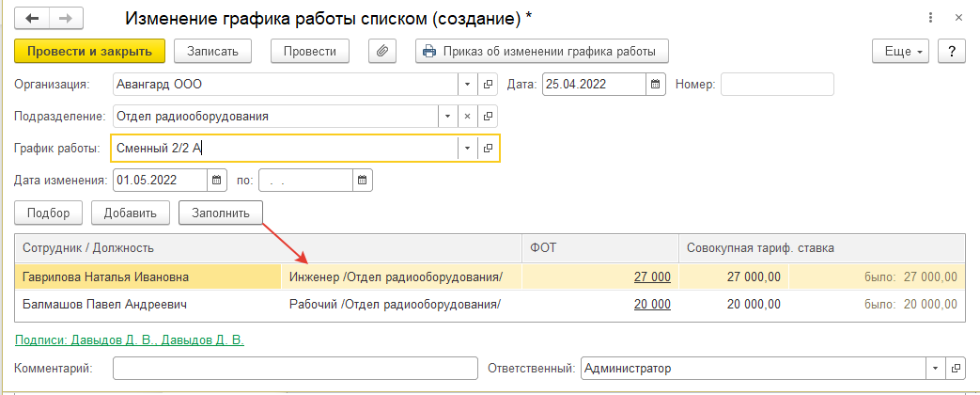
Task: Click the Заполнить button
Action: pos(221,213)
